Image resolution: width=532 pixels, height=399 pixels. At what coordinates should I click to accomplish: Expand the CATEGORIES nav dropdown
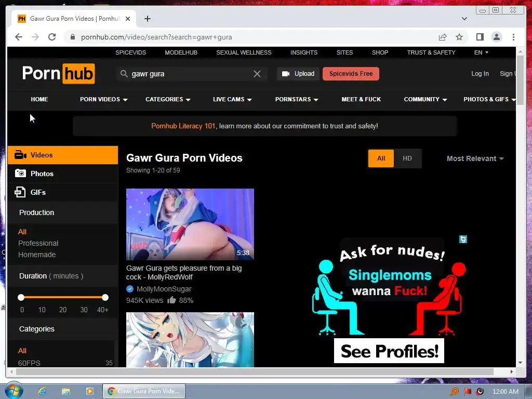coord(168,99)
